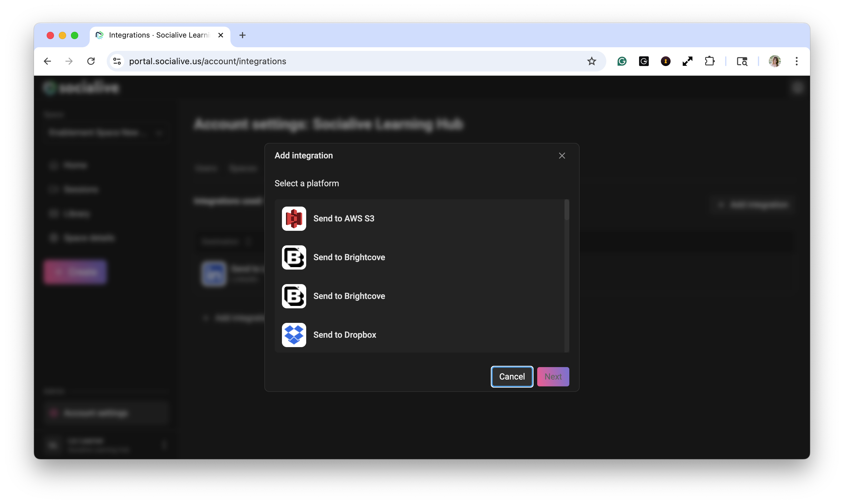Click the Dropbox platform icon
Viewport: 844px width, 504px height.
click(x=294, y=334)
